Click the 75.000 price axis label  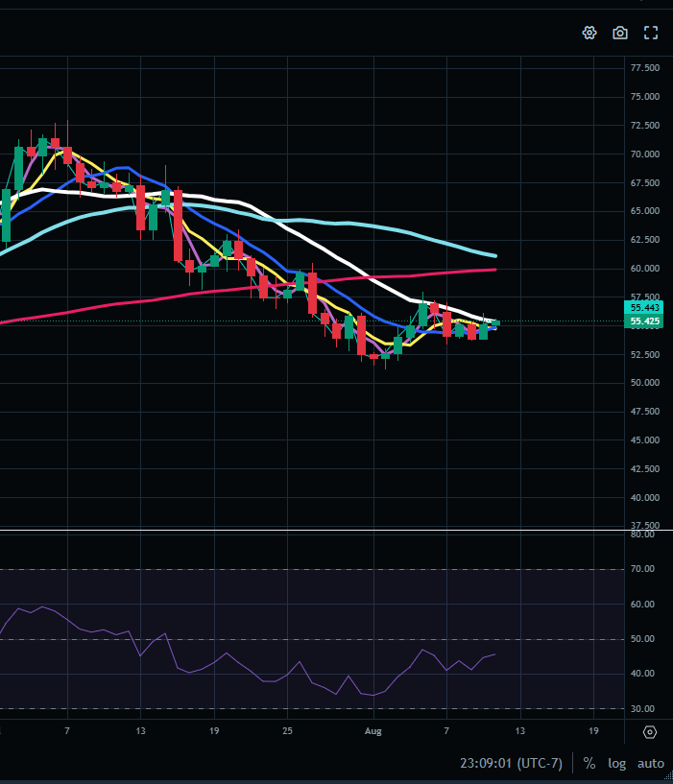pos(645,97)
